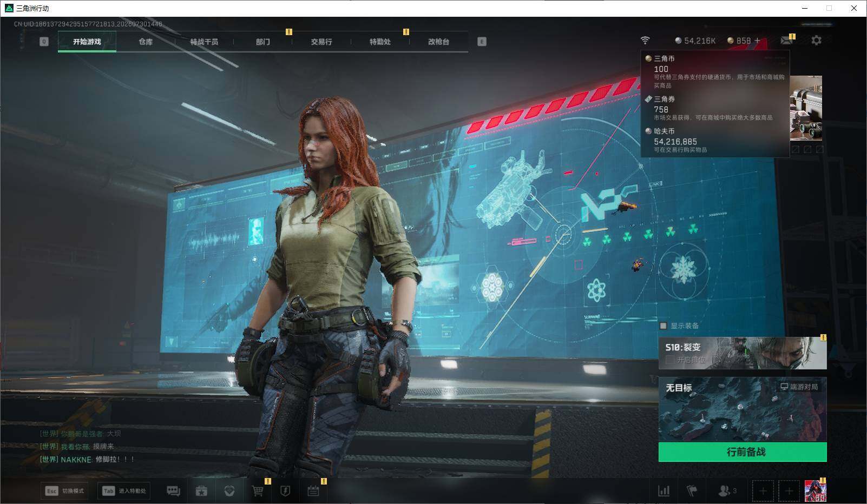Open the chat bubbles icon
Viewport: 867px width, 504px height.
tap(173, 491)
